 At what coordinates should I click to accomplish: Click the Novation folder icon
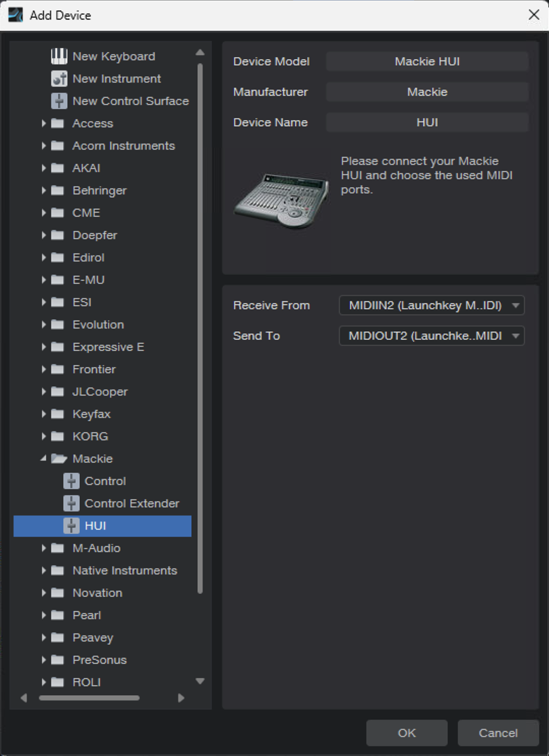[x=58, y=593]
